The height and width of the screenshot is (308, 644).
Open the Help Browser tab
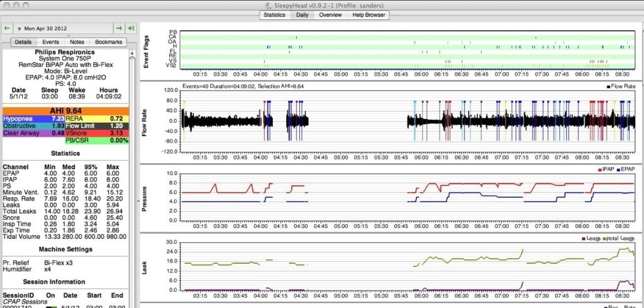[x=367, y=15]
